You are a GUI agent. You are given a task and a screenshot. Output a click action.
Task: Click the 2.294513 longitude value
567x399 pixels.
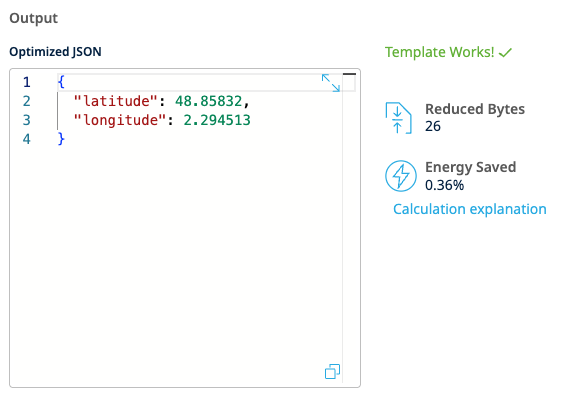click(x=217, y=120)
